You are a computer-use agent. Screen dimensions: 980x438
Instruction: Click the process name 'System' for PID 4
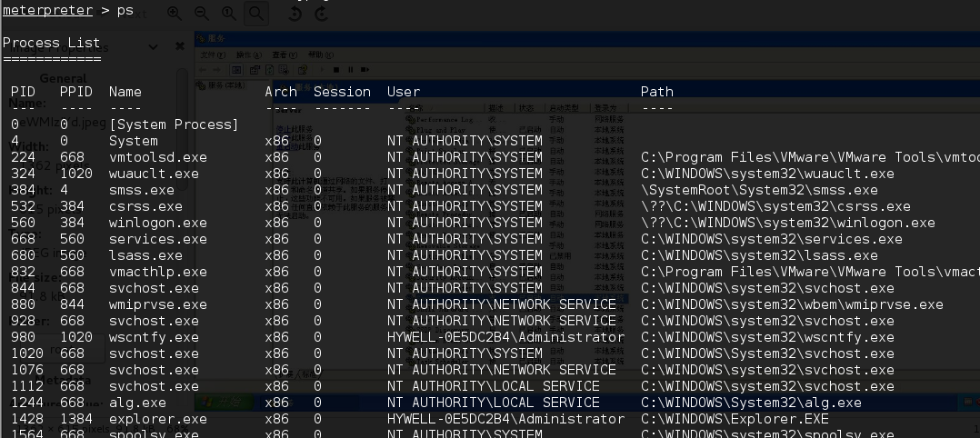(133, 141)
